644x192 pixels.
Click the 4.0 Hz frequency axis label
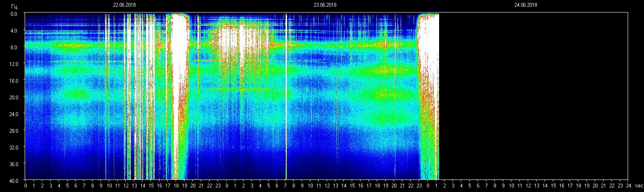pos(14,30)
